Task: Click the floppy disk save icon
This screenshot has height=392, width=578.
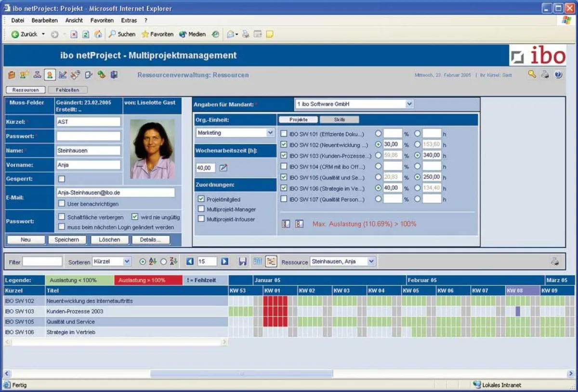Action: coord(243,261)
